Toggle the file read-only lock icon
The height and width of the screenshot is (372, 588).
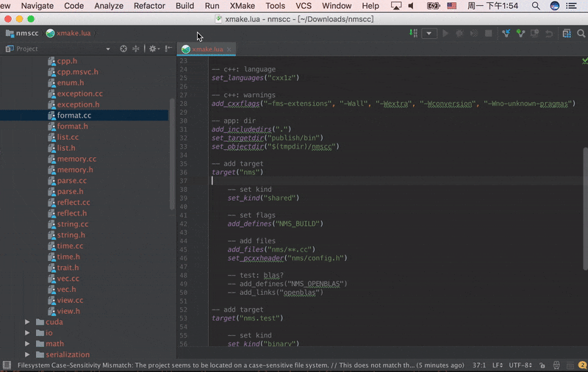[x=542, y=365]
